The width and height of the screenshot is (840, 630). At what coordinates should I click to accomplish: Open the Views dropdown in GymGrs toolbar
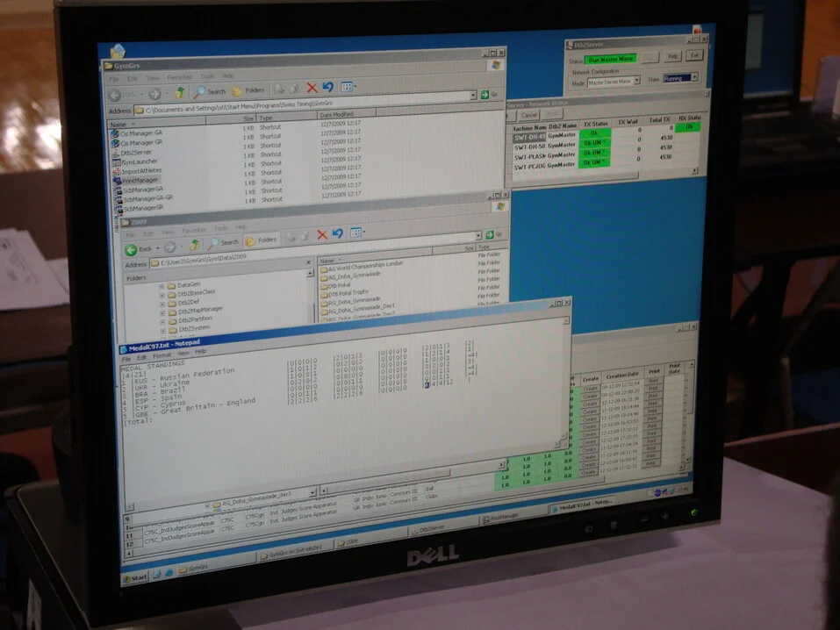click(349, 87)
